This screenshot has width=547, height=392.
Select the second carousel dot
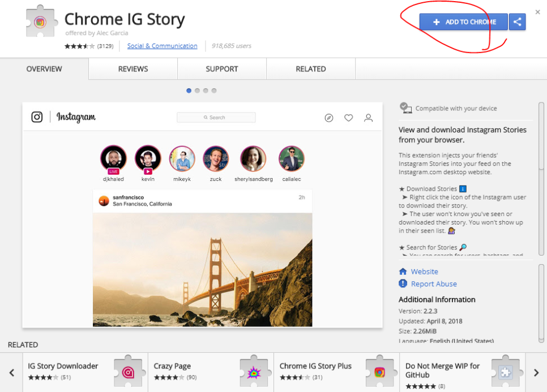(x=197, y=91)
